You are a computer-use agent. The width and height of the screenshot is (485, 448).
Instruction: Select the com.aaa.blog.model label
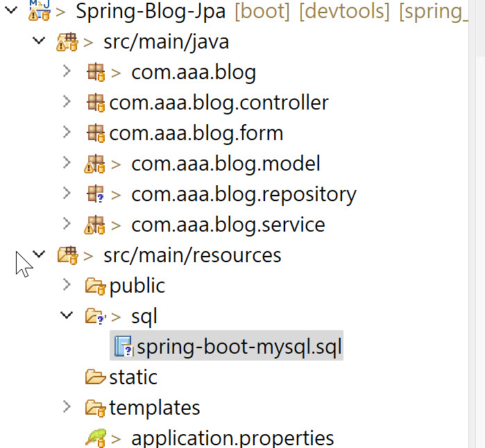click(x=226, y=164)
